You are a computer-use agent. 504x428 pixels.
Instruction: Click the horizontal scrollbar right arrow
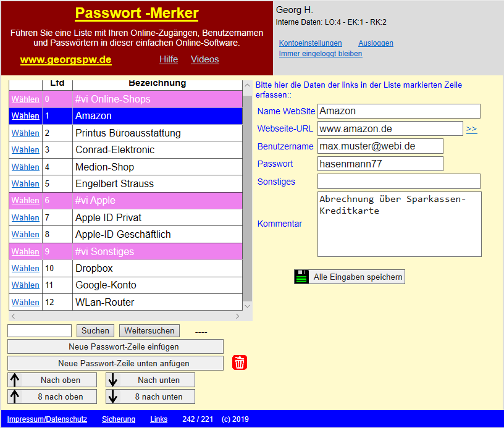(x=237, y=316)
